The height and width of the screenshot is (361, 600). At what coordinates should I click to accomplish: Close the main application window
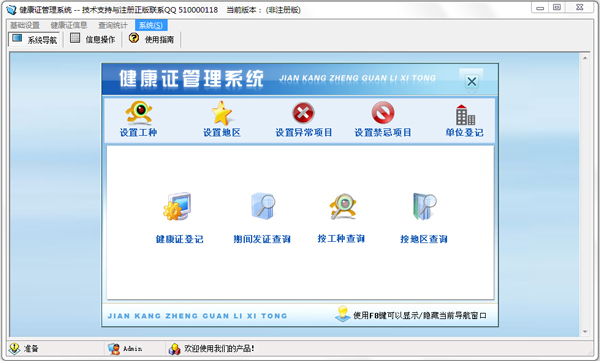pyautogui.click(x=580, y=7)
